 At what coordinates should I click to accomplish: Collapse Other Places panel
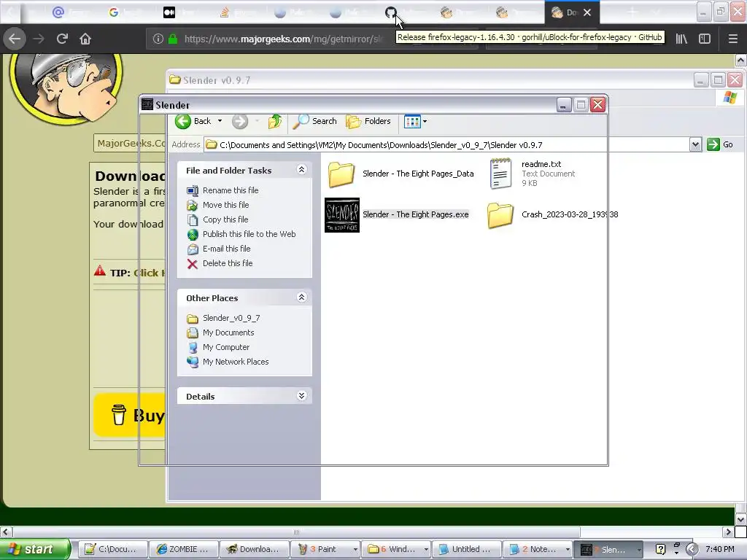click(x=301, y=297)
